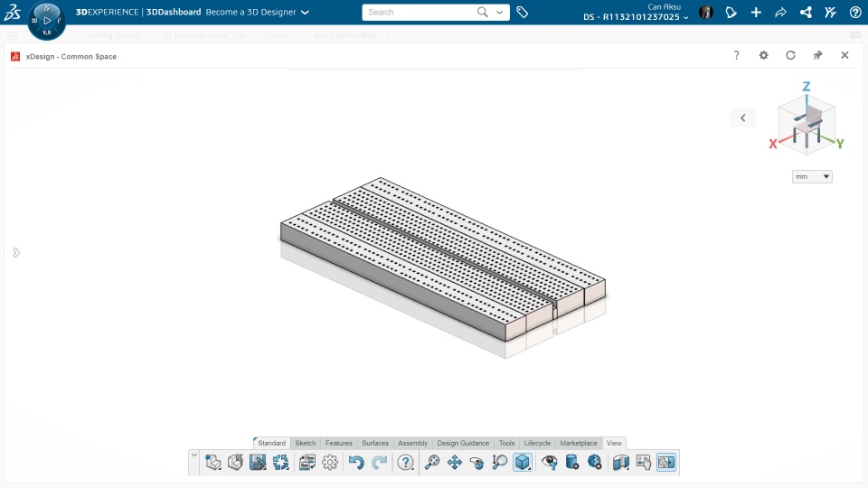Open the 3DEXPERIENCE compass
Viewport: 868px width, 488px height.
[46, 21]
